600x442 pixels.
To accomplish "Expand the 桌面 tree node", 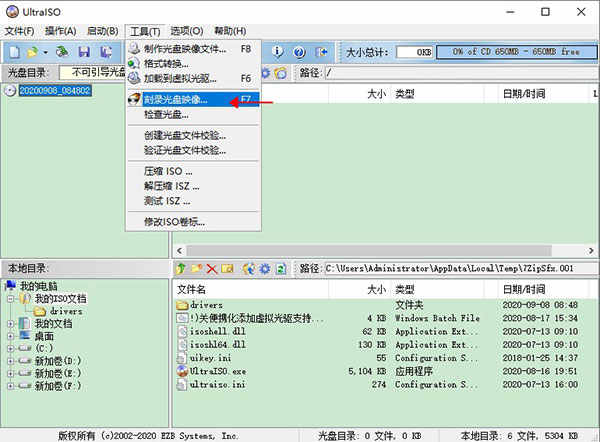I will (11, 336).
